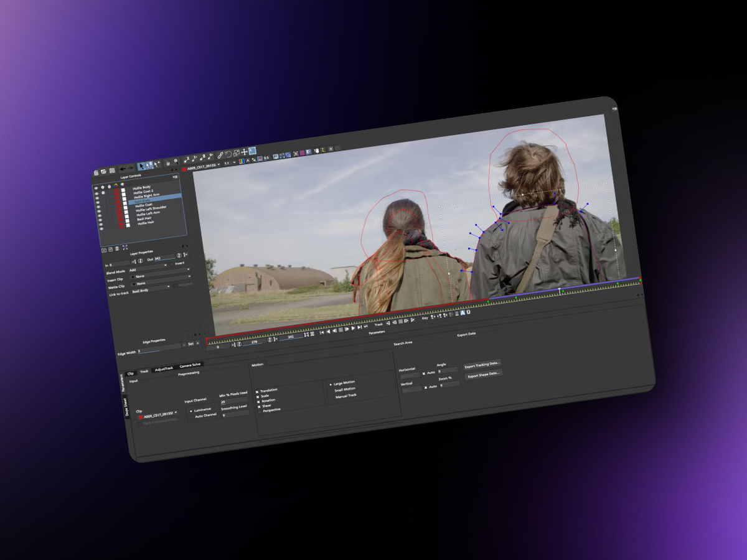Select the Move/Translate tool on the toolbar
747x560 pixels.
click(244, 152)
